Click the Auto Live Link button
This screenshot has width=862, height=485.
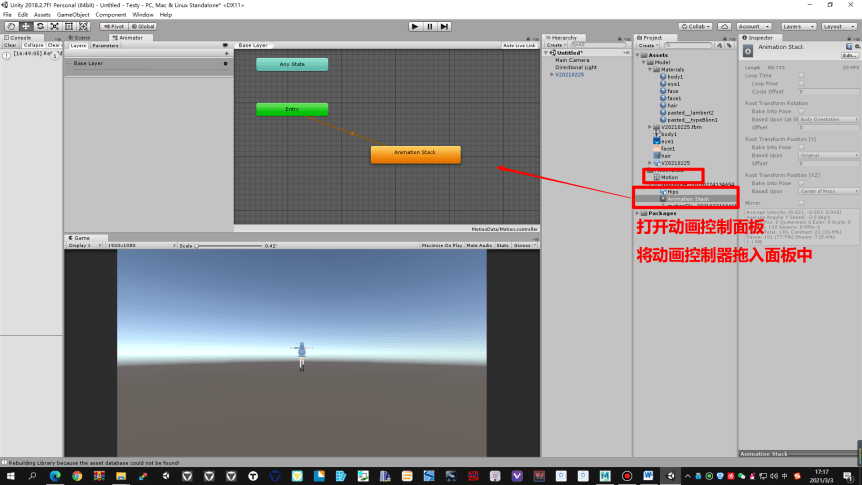519,46
